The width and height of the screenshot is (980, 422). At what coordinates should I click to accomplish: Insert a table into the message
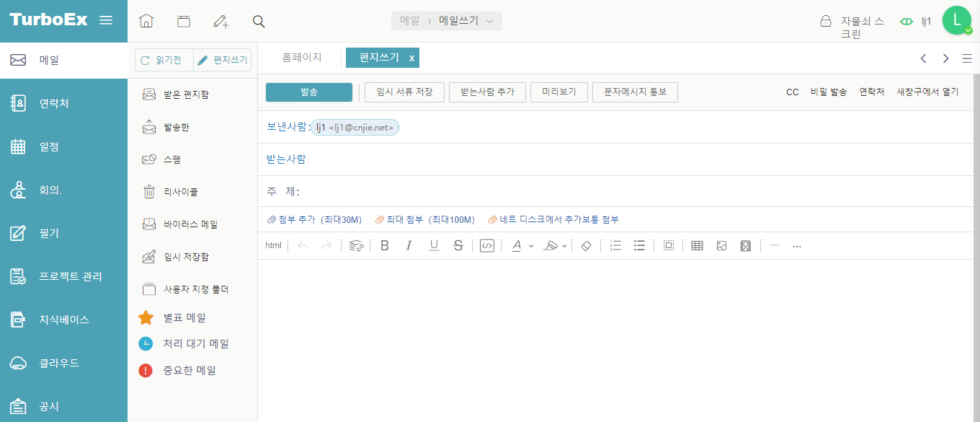pyautogui.click(x=697, y=246)
